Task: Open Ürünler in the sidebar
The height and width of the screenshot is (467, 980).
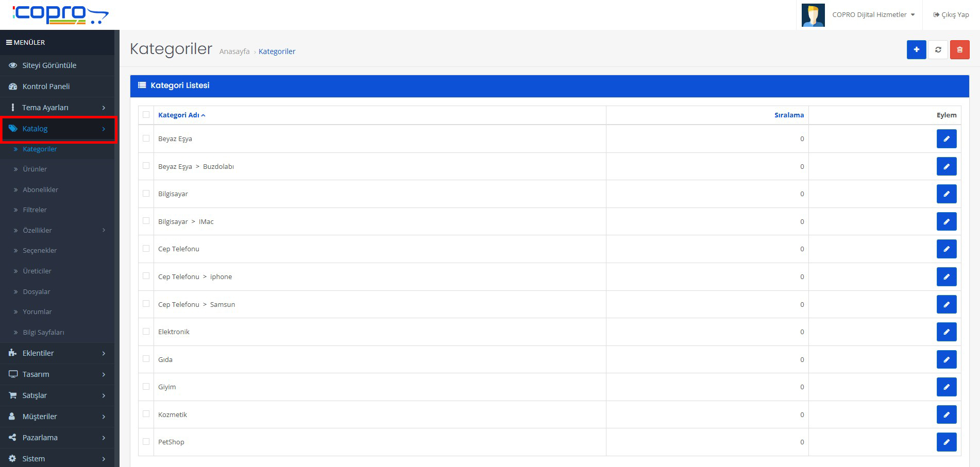Action: pyautogui.click(x=35, y=169)
